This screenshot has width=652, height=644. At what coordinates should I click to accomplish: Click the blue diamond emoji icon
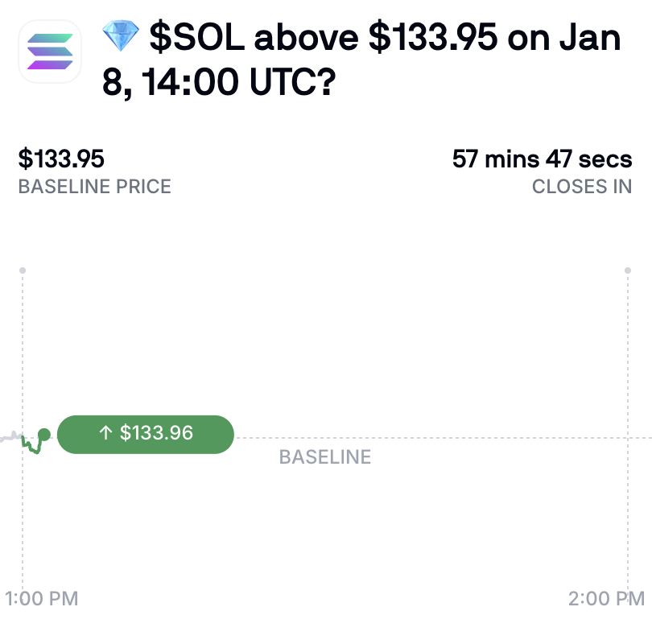tap(121, 35)
